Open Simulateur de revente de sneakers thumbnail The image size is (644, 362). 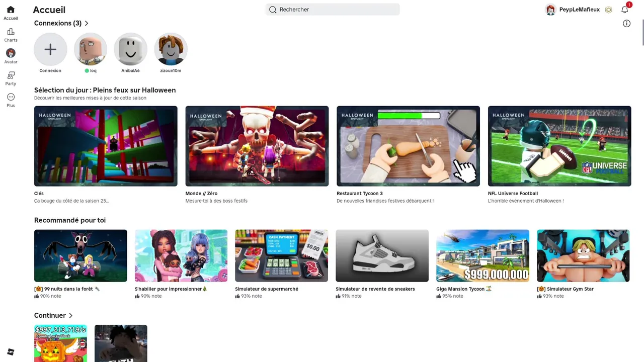point(382,255)
